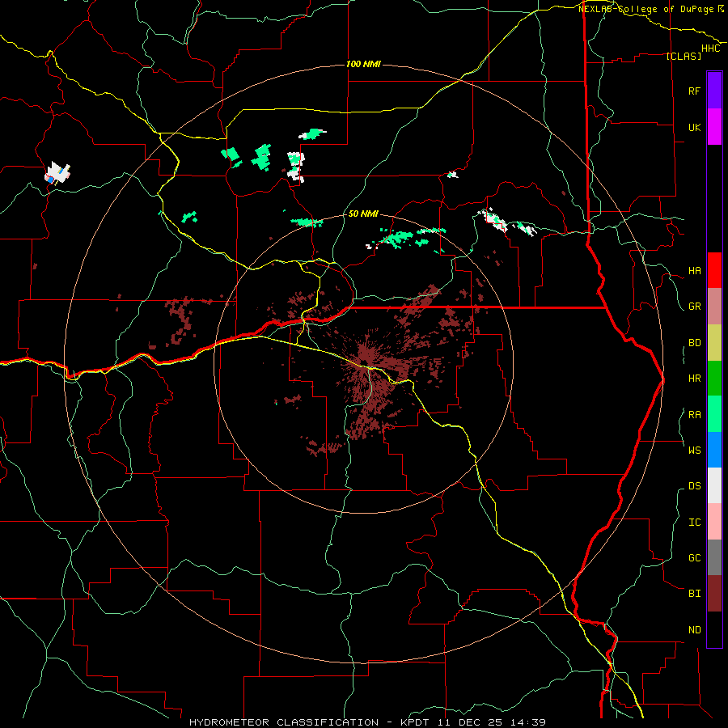Click the HHC product code text
Screen dimensions: 728x728
click(x=711, y=49)
